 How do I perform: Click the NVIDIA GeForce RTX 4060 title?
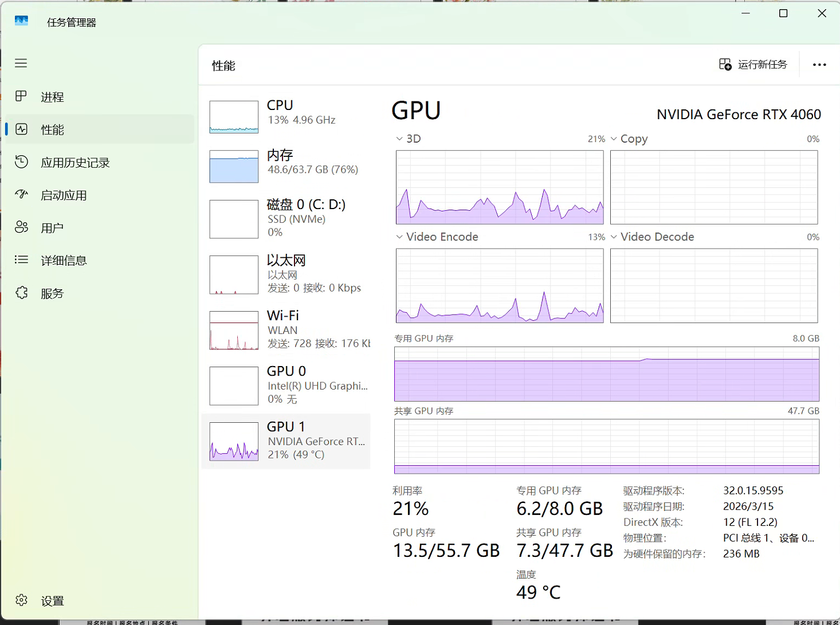click(739, 115)
